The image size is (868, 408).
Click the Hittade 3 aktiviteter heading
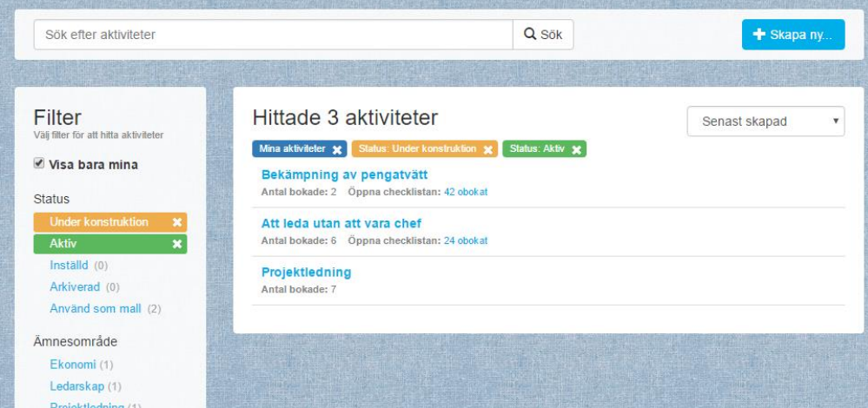(345, 118)
